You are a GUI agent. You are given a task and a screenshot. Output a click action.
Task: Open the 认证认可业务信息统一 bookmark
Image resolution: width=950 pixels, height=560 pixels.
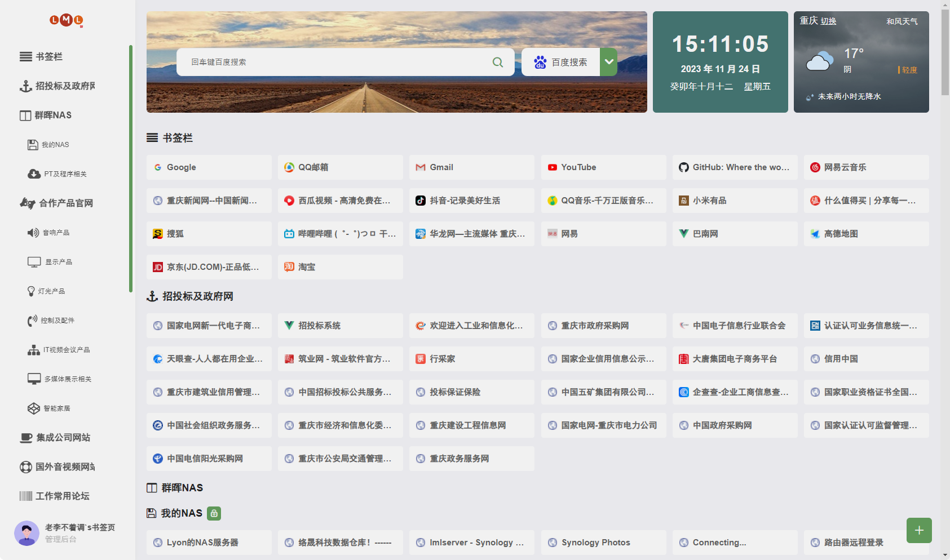click(867, 326)
